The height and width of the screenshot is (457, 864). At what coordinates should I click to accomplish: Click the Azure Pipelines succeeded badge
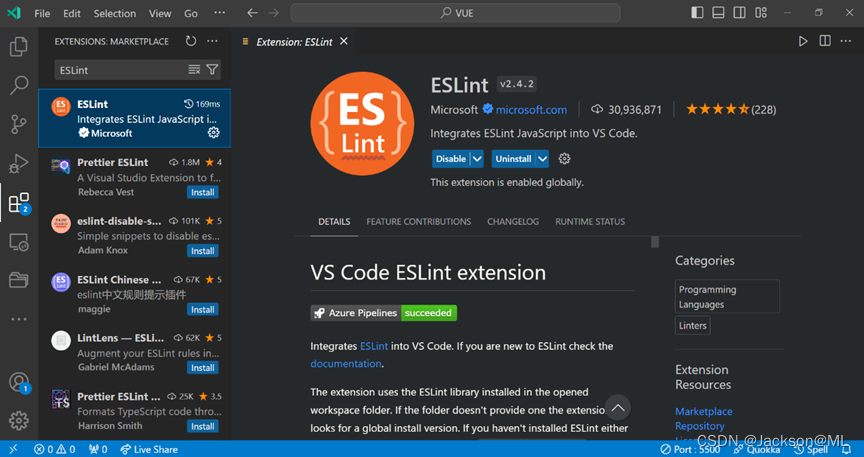pos(384,313)
